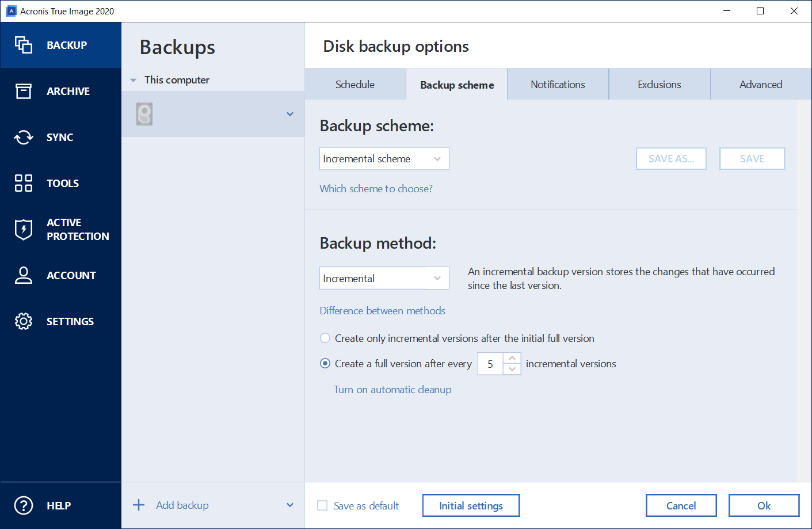Image resolution: width=812 pixels, height=529 pixels.
Task: Switch to the Notifications tab
Action: click(558, 84)
